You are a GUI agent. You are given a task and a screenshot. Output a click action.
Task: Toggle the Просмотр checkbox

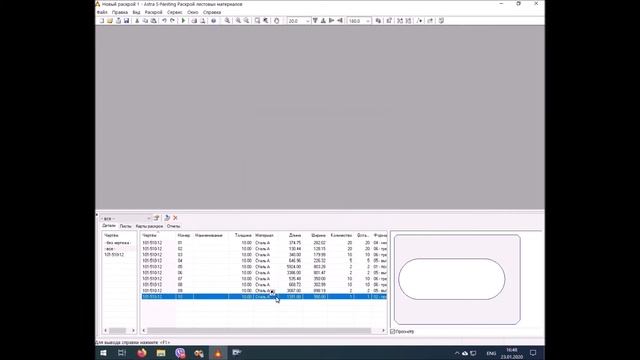click(393, 331)
